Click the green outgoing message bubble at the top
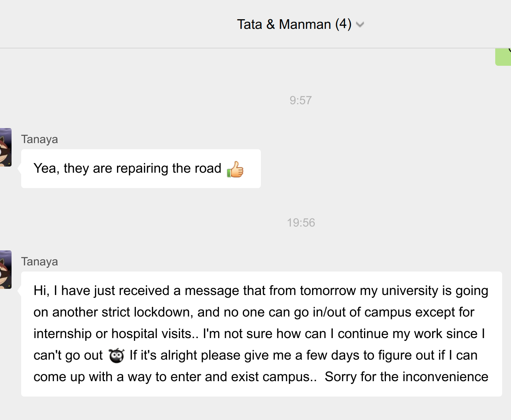 (x=503, y=57)
